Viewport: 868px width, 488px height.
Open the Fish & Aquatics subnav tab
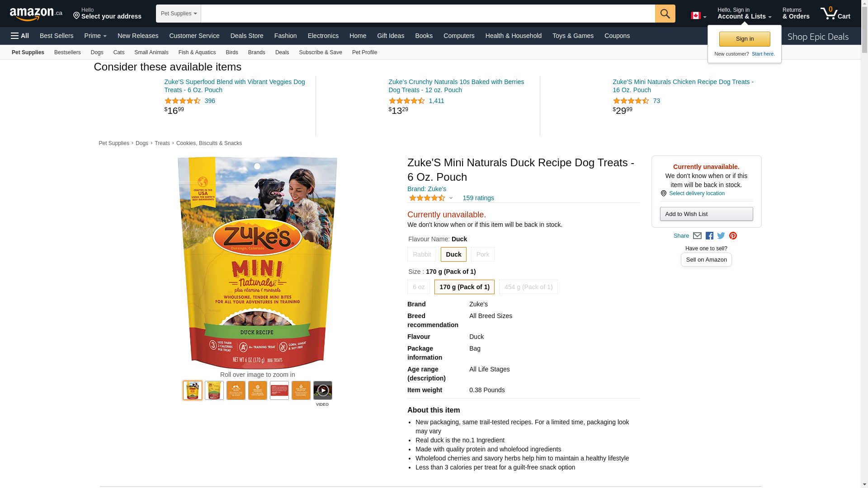[x=197, y=52]
